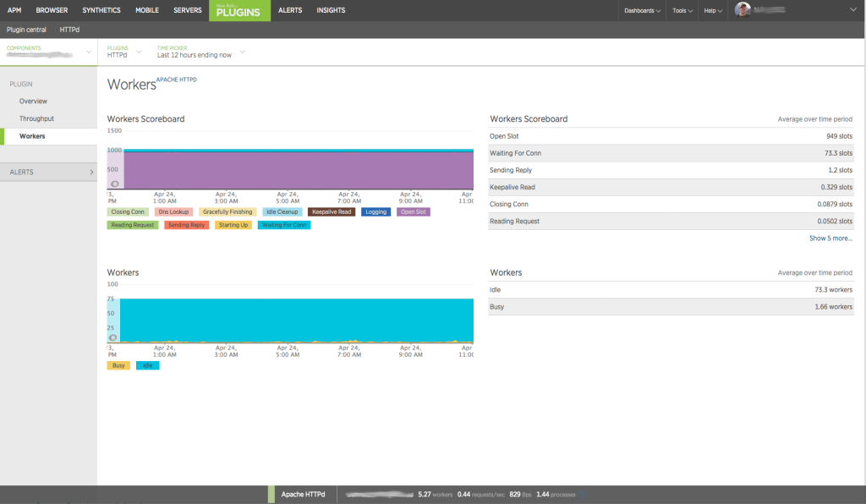Expand the ALERTS sidebar section
The height and width of the screenshot is (504, 866).
[x=48, y=173]
